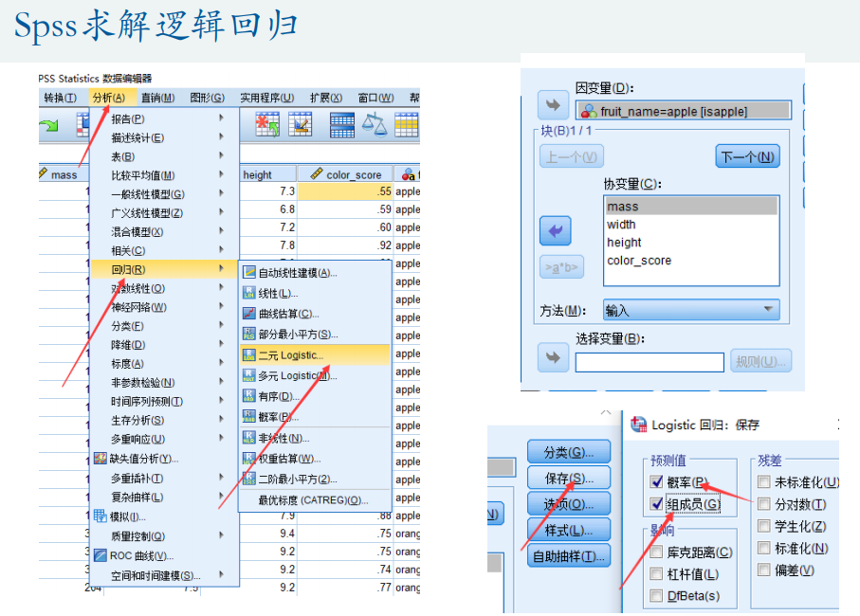
Task: Select 回归(R) in the analyze menu
Action: point(165,269)
